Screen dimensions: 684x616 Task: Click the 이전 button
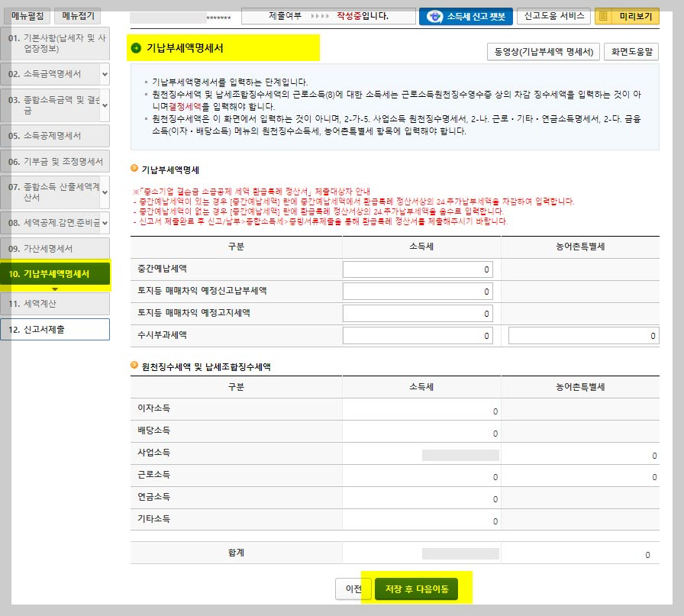coord(353,589)
